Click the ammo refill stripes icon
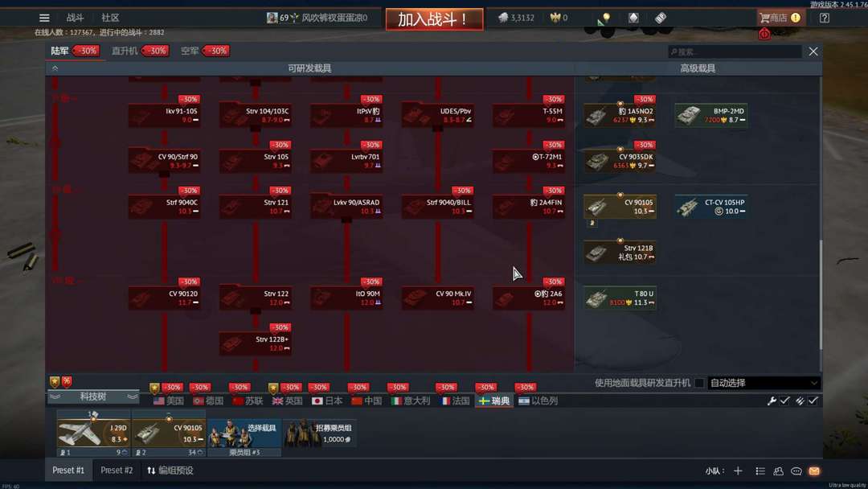 coord(800,401)
